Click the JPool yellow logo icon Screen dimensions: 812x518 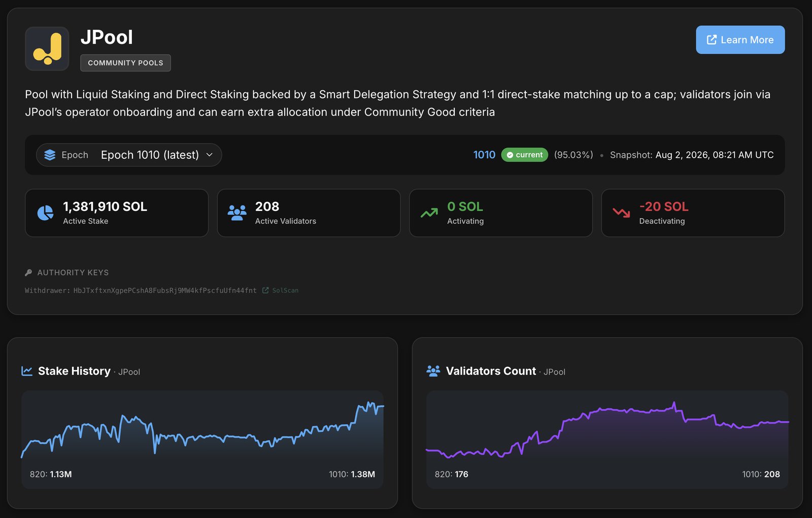[x=47, y=49]
